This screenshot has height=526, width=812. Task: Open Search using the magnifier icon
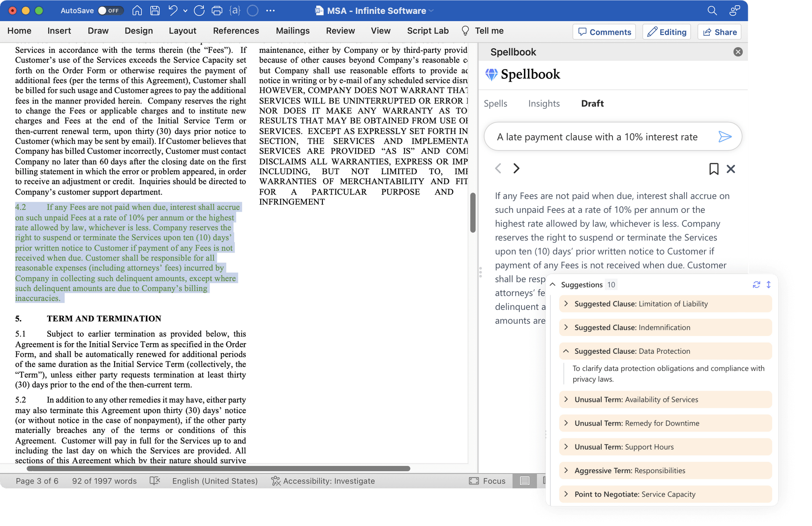712,11
